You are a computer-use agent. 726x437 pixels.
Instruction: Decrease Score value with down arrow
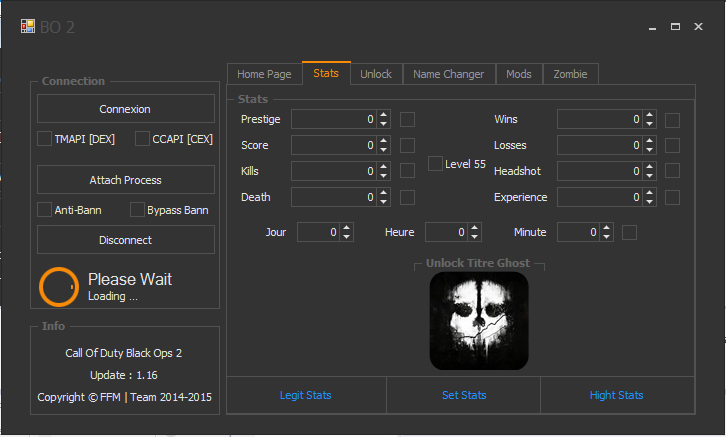pos(383,150)
